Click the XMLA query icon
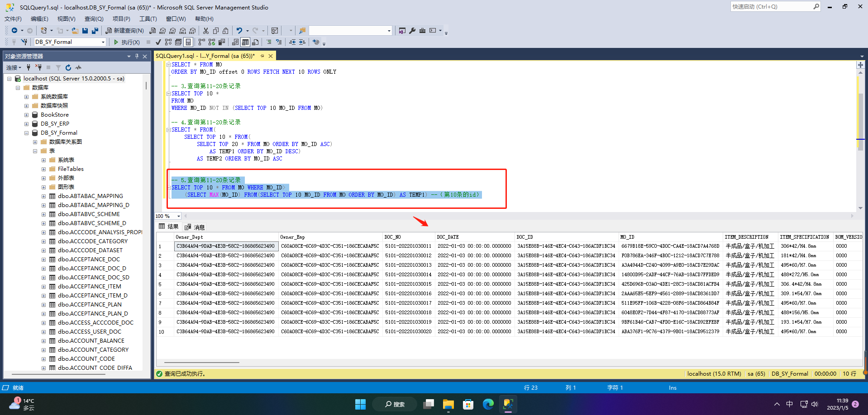This screenshot has width=868, height=415. tap(182, 31)
